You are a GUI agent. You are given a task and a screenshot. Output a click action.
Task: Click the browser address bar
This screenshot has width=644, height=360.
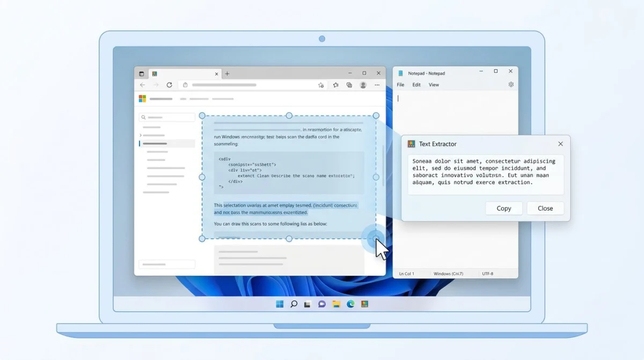[253, 85]
